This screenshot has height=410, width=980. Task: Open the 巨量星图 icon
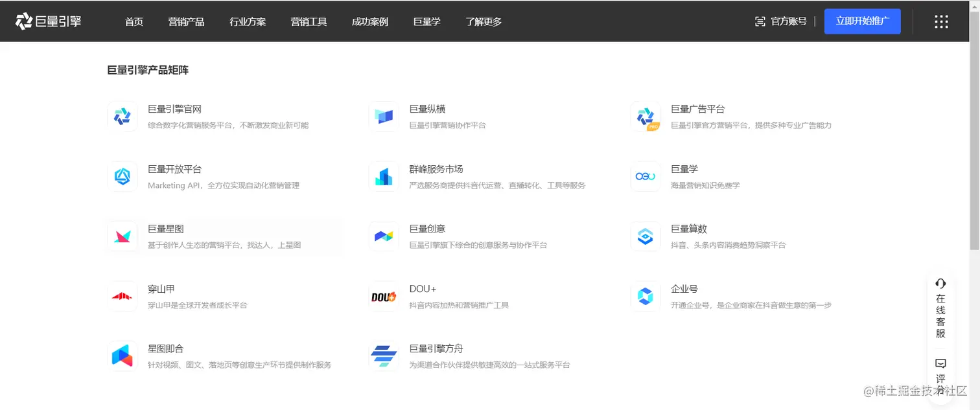point(122,236)
